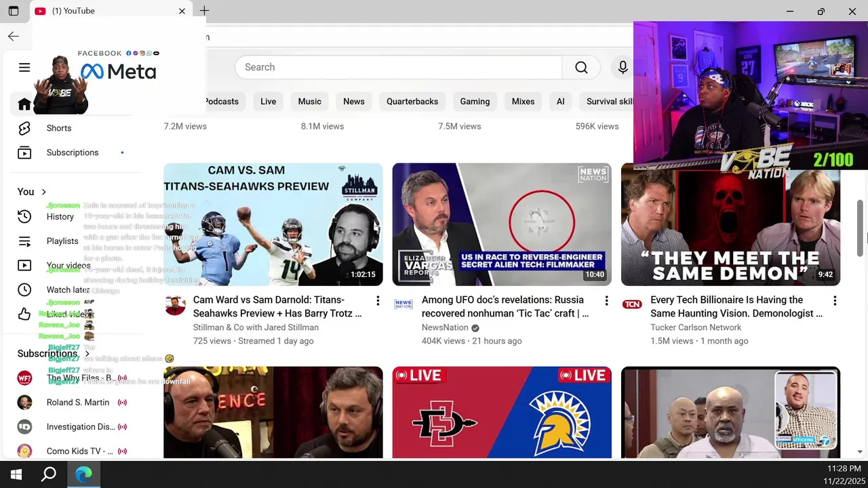
Task: Open the LIVE football matchup thumbnail
Action: point(502,412)
